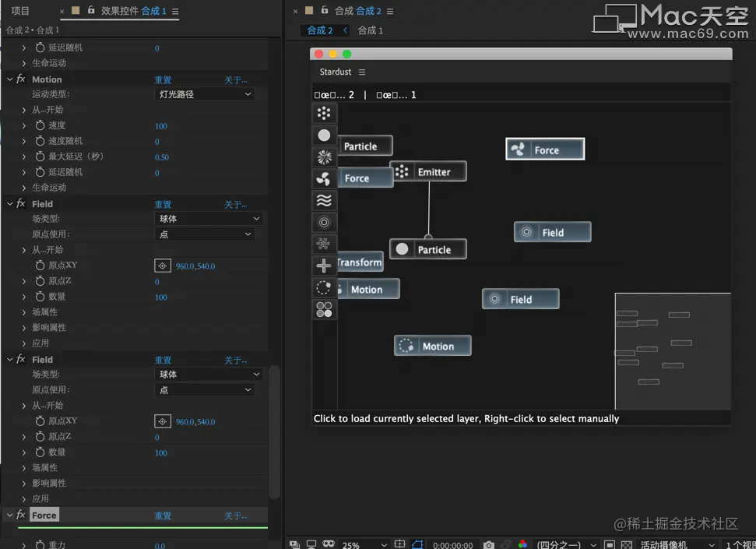
Task: Open second Field 关于 link
Action: click(236, 360)
